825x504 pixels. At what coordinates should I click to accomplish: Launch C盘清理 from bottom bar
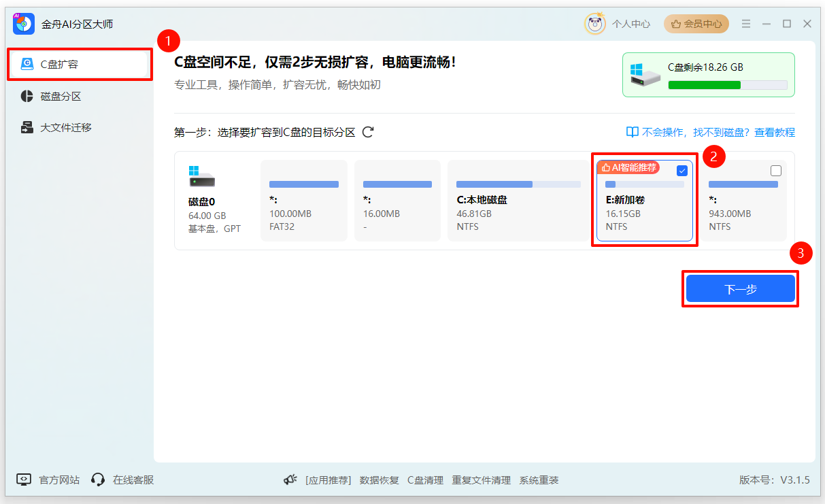tap(426, 480)
